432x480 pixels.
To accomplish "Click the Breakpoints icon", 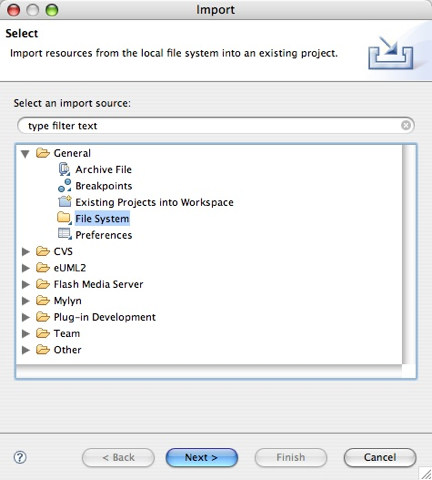I will pyautogui.click(x=64, y=186).
